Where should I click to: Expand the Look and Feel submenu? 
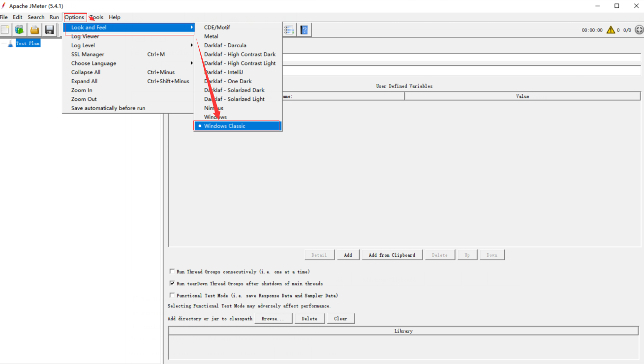pyautogui.click(x=128, y=28)
